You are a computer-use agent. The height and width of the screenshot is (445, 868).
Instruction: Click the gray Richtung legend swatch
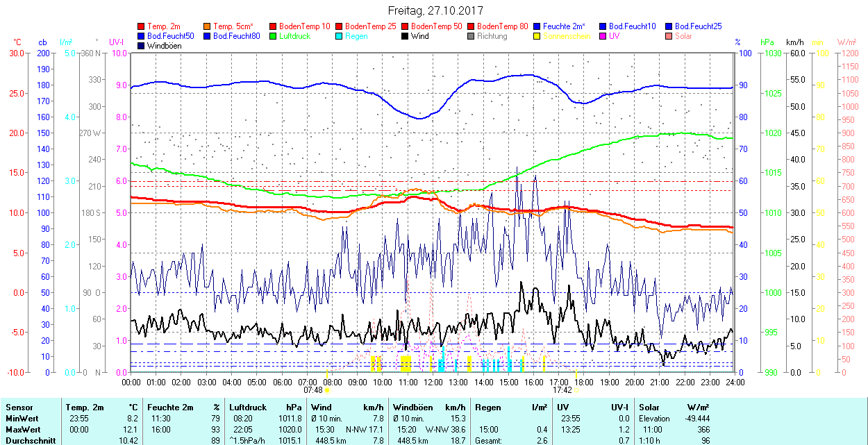coord(471,36)
